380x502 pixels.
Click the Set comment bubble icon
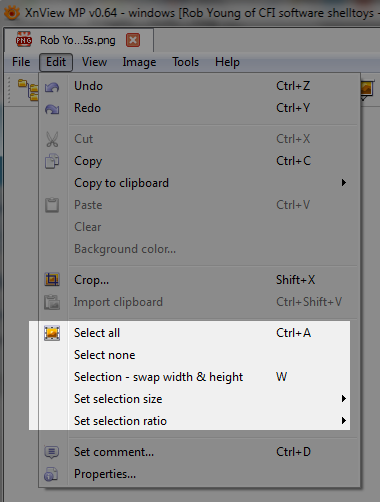pyautogui.click(x=52, y=452)
